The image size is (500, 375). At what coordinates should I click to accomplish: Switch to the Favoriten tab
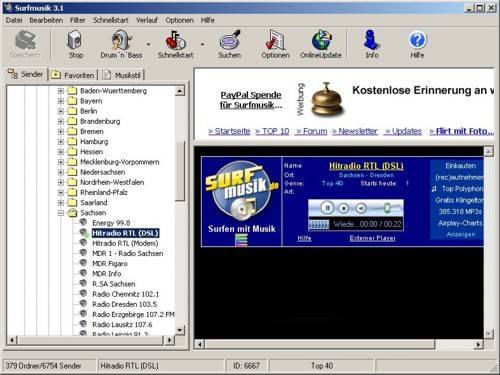coord(73,75)
